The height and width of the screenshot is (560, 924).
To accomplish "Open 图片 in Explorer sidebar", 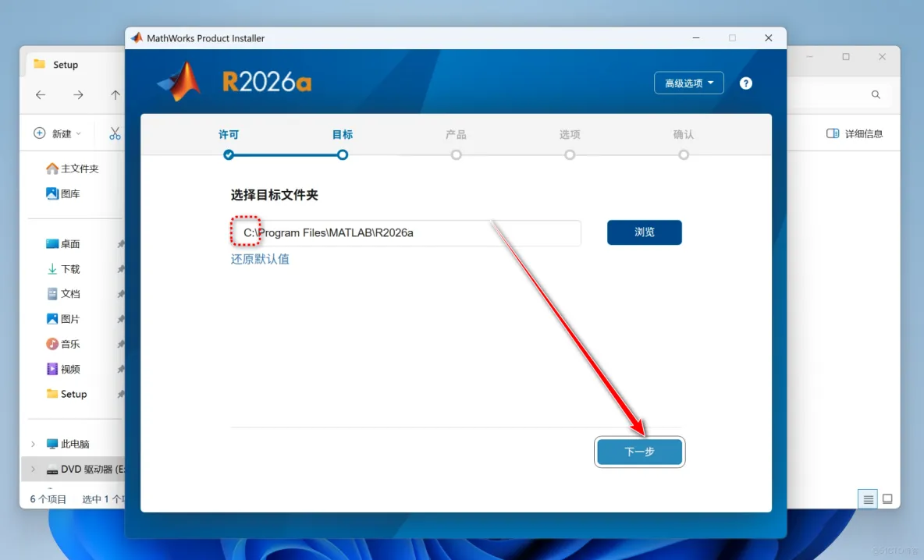I will point(63,319).
